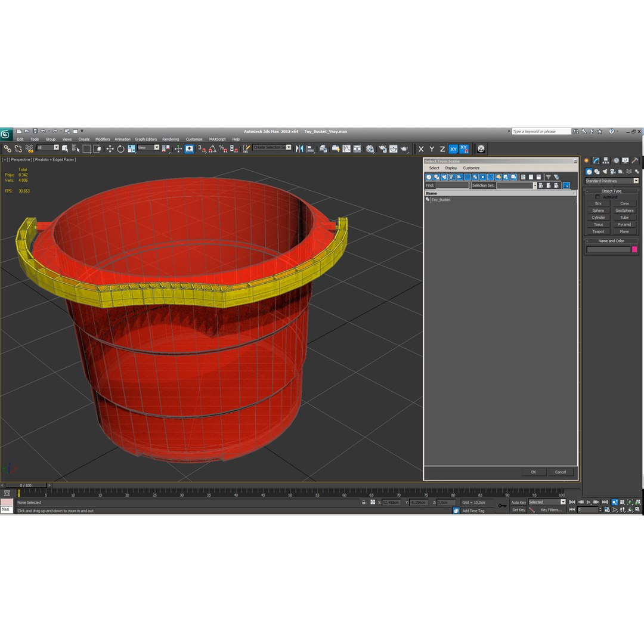Click the time slider 0 / 100 handle

(x=26, y=485)
